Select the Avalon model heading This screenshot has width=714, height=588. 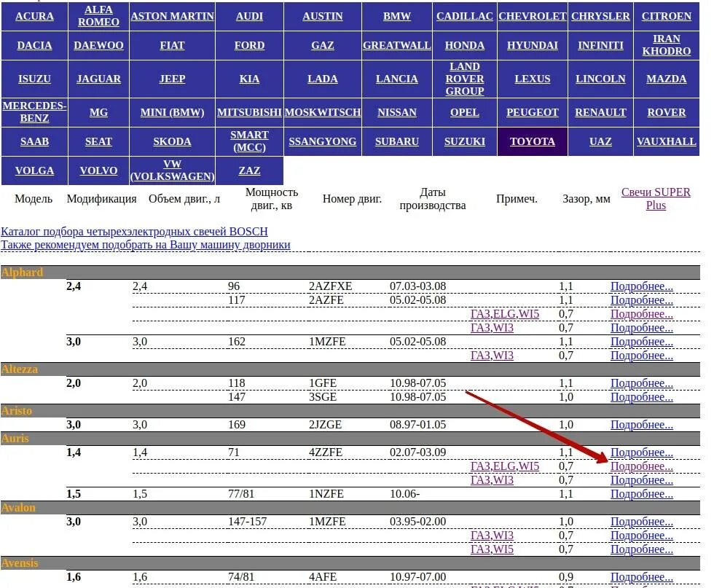18,507
